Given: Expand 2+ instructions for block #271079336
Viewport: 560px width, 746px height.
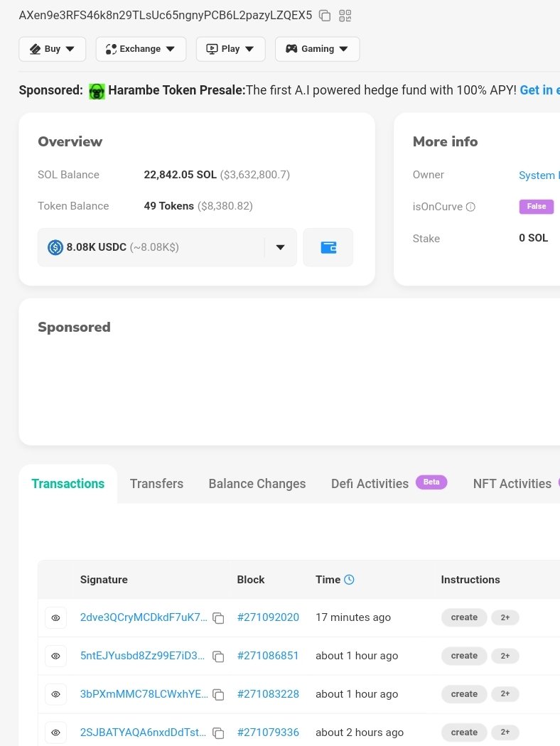Looking at the screenshot, I should click(x=505, y=733).
